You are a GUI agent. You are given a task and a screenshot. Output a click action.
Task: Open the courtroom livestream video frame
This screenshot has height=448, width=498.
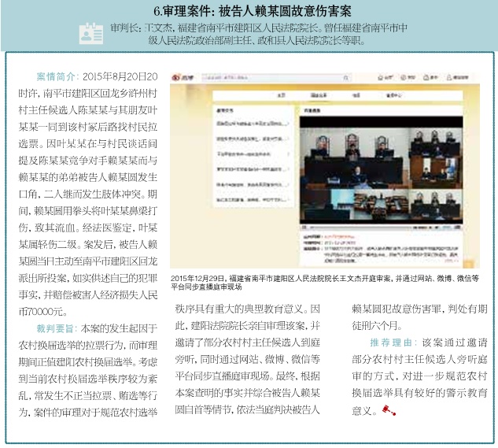point(381,170)
